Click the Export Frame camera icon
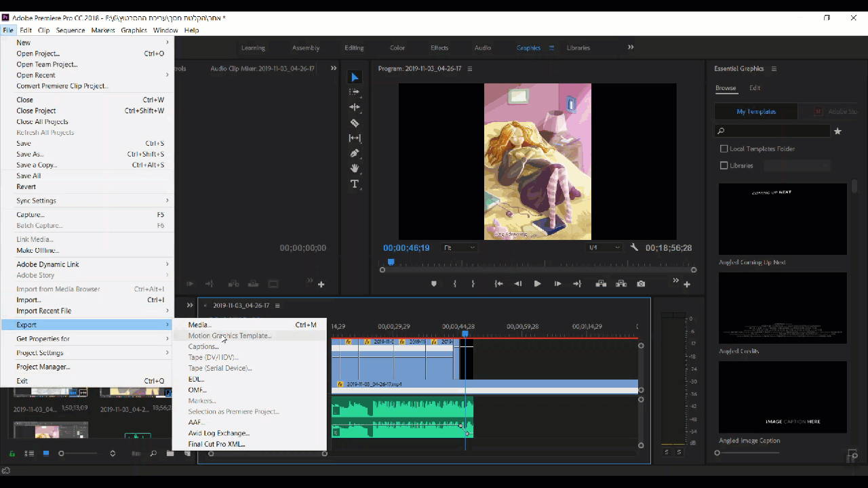 (x=641, y=284)
